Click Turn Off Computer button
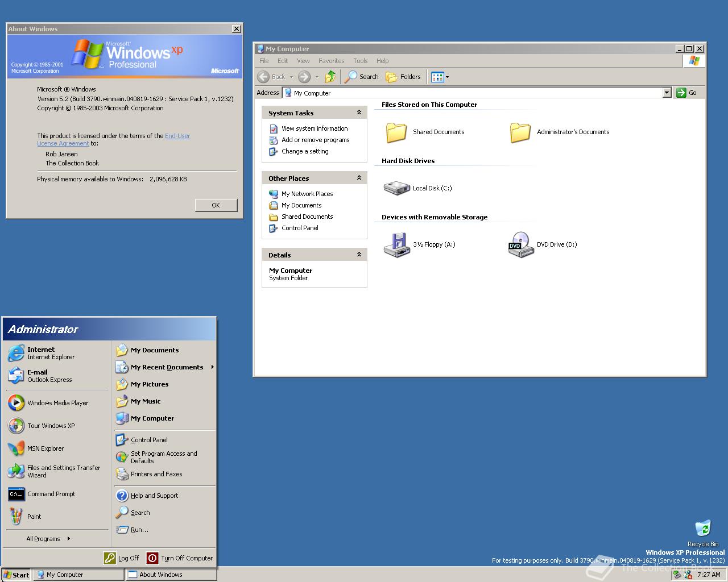The image size is (728, 582). (x=180, y=558)
